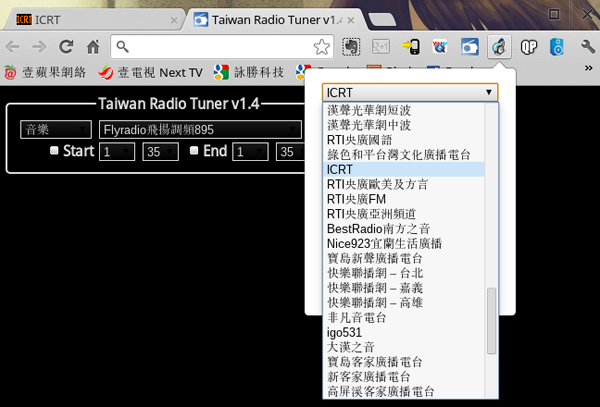Viewport: 600px width, 407px height.
Task: Enable the End checkbox
Action: coord(194,150)
